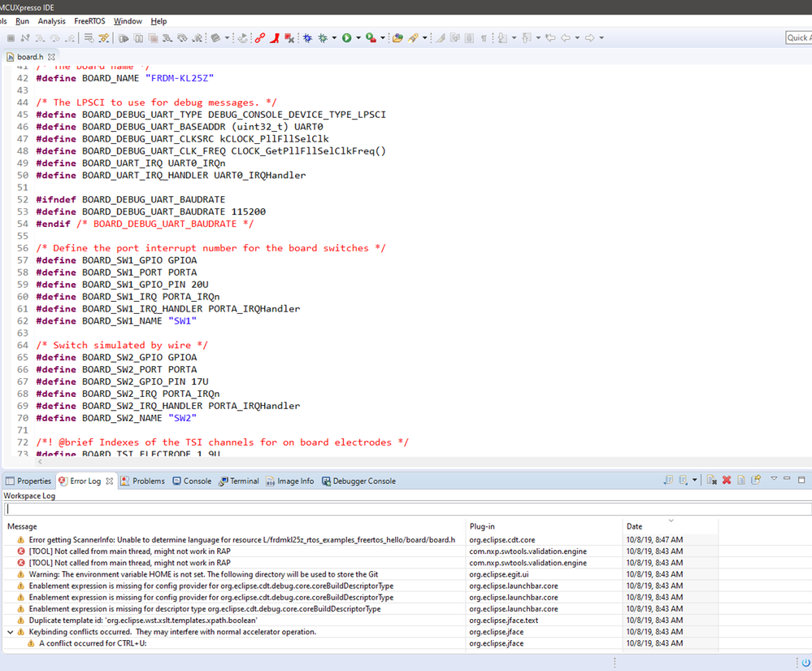The height and width of the screenshot is (671, 812).
Task: Click the Terminate (stop) toolbar icon
Action: tap(11, 38)
